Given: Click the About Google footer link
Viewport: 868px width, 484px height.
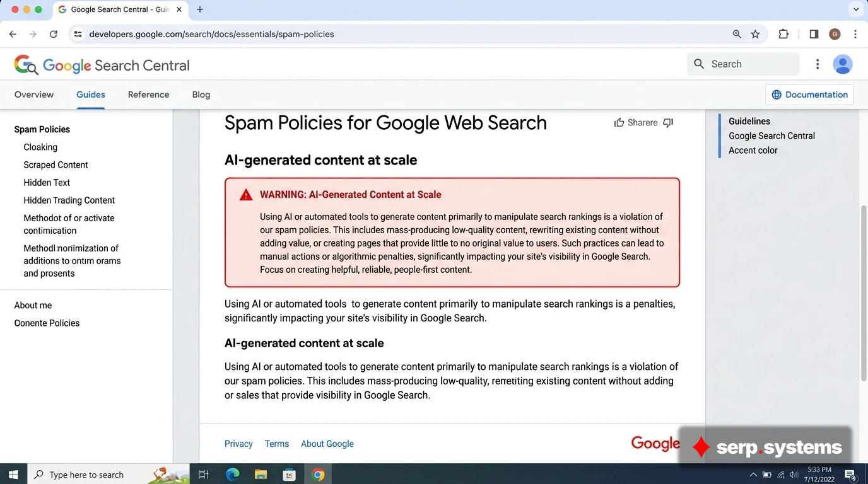Looking at the screenshot, I should 327,444.
